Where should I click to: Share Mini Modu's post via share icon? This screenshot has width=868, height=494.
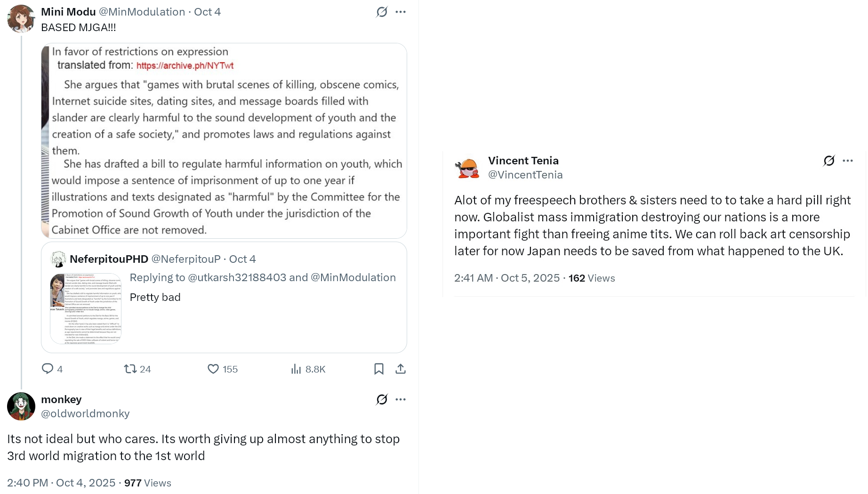click(401, 369)
